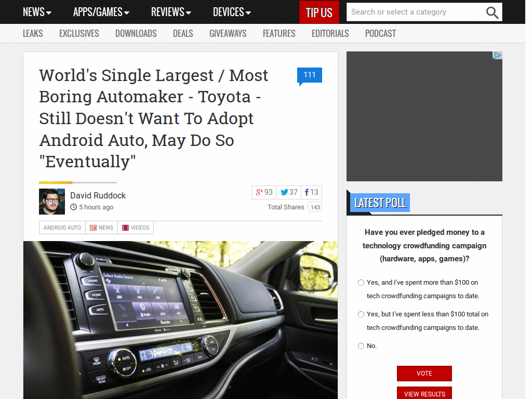This screenshot has height=399, width=532.
Task: Open the ANDROID AUTO tag
Action: 62,228
